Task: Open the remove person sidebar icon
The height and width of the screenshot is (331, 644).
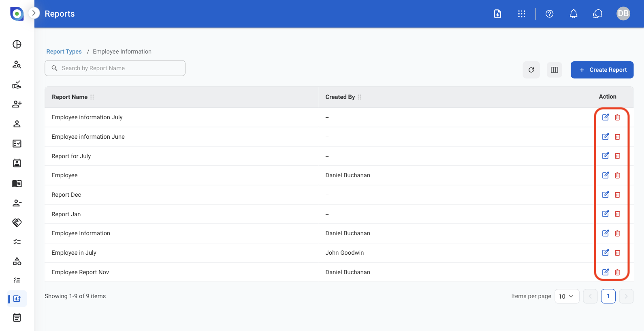Action: tap(17, 203)
